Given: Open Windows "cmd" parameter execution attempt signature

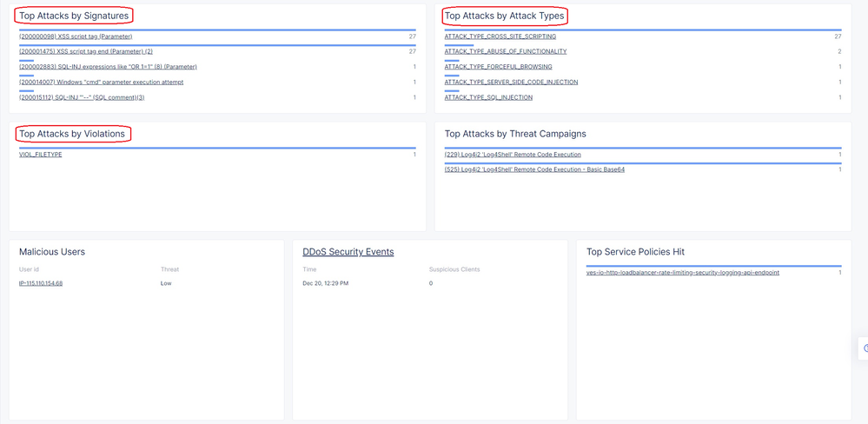Looking at the screenshot, I should click(101, 82).
